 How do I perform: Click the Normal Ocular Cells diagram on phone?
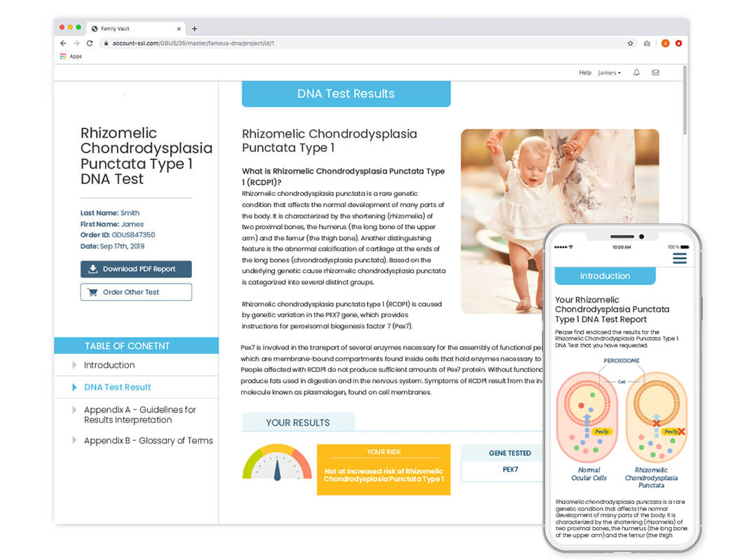(587, 418)
